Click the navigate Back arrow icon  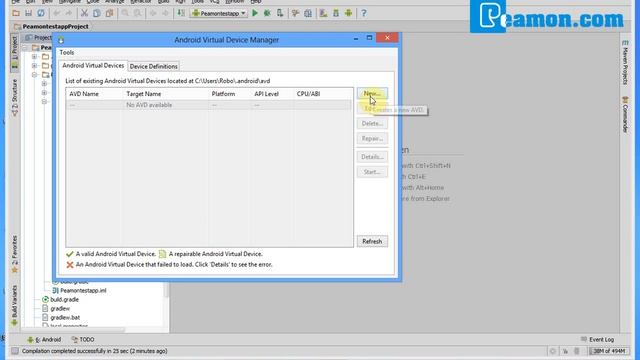click(153, 13)
